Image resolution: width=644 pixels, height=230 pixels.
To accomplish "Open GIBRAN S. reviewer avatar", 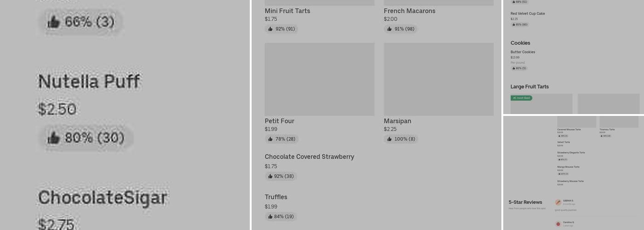I will pos(558,202).
